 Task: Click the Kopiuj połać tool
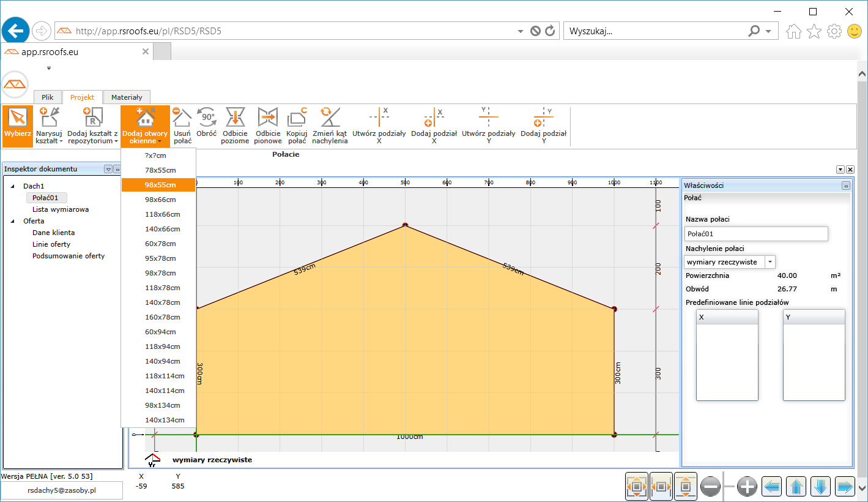(297, 125)
